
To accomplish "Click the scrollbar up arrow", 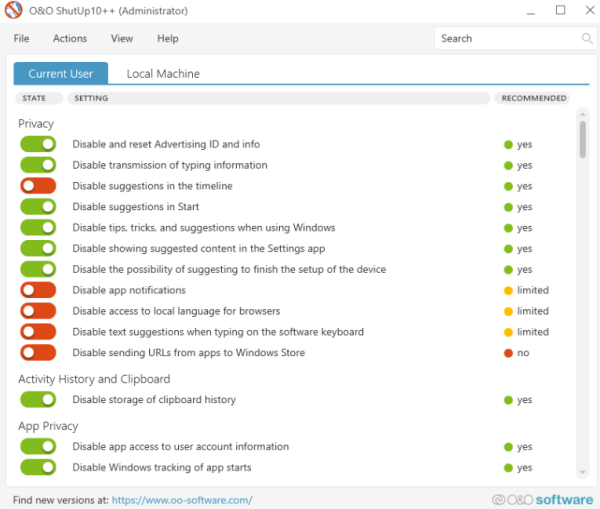I will click(582, 114).
